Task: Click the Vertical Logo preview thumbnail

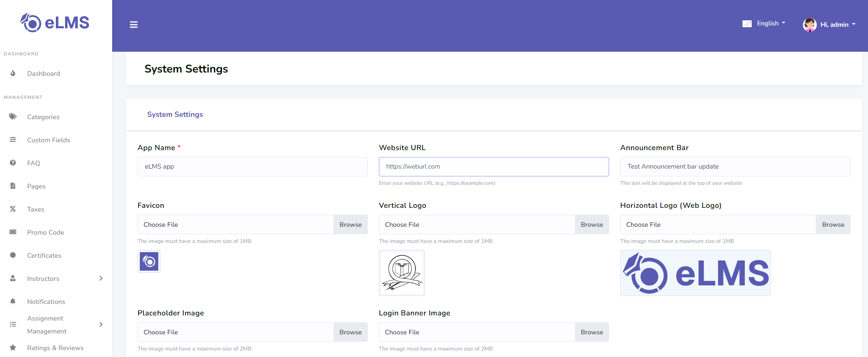Action: 402,273
